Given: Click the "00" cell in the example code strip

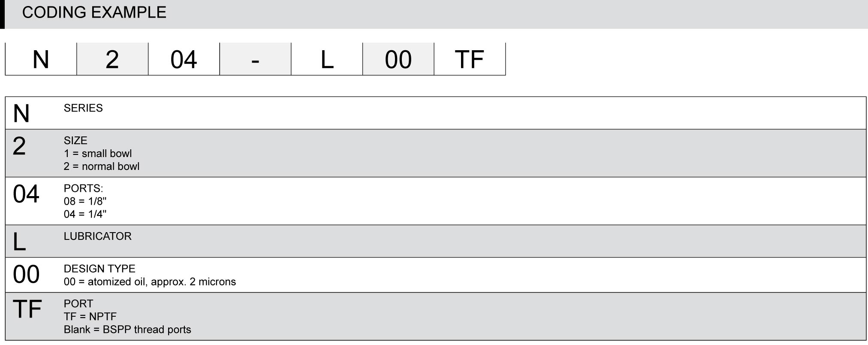Looking at the screenshot, I should 398,59.
